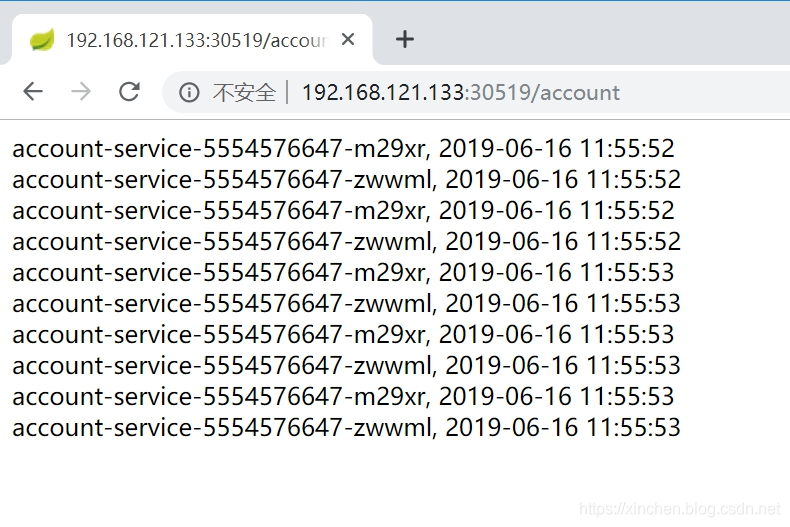Click the green Spring leaf favicon on the tab
Image resolution: width=790 pixels, height=527 pixels.
42,40
